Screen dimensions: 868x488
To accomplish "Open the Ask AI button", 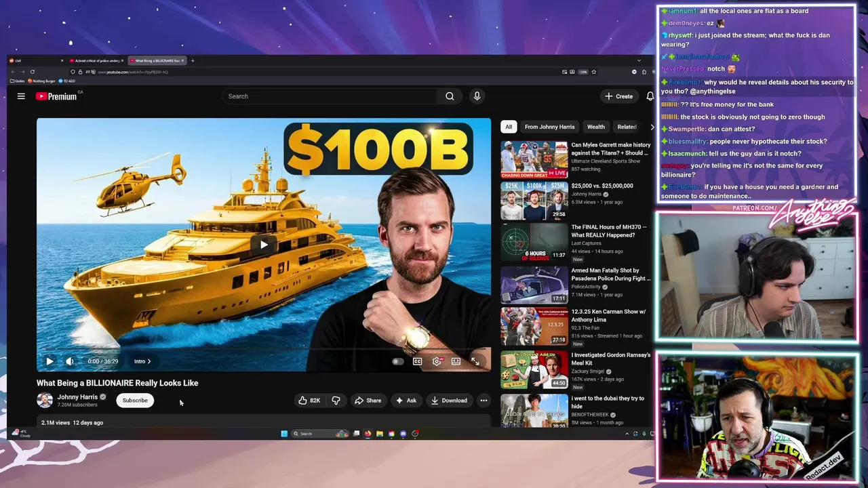I will 406,401.
